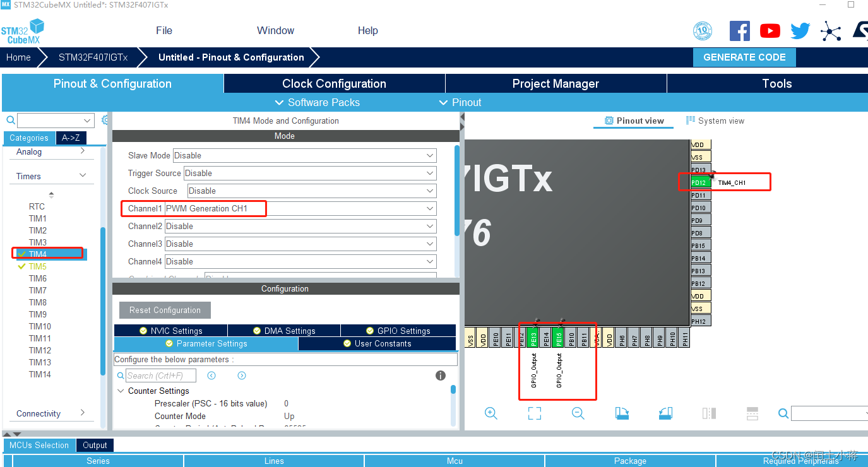The width and height of the screenshot is (868, 467).
Task: Click the fit-to-screen best fit icon
Action: [535, 413]
